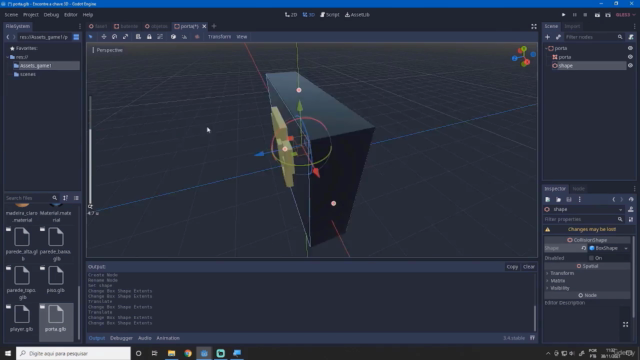Open the GLES3 renderer dropdown
This screenshot has height=360, width=640.
pos(625,15)
